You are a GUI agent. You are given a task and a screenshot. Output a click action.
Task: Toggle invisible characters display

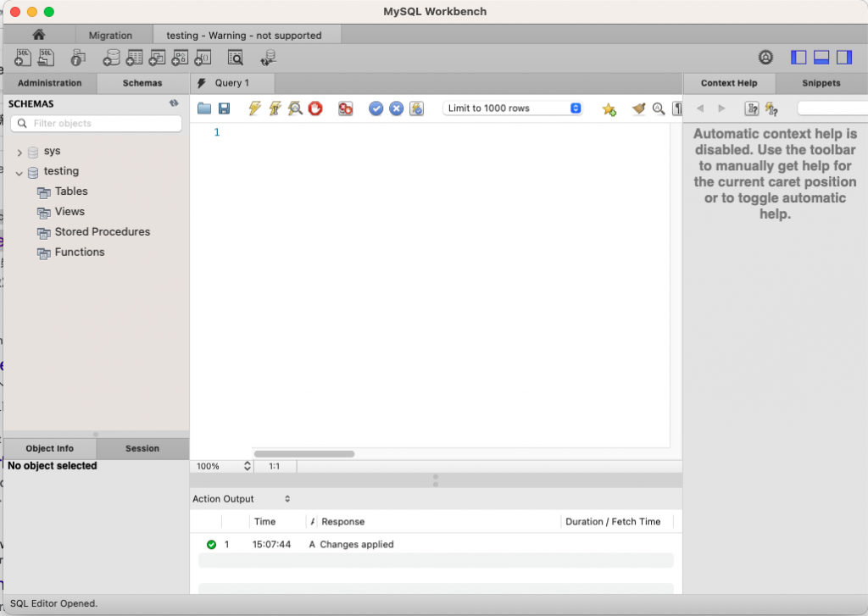677,108
